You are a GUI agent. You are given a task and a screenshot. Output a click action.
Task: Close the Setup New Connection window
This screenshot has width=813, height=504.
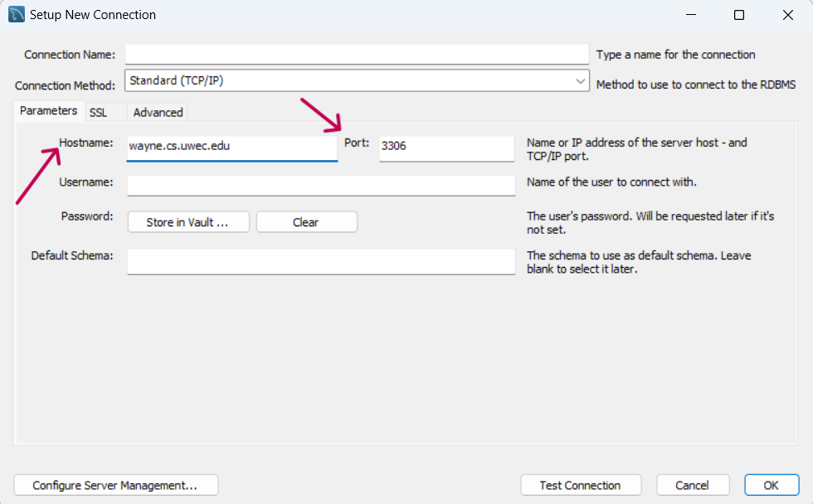788,15
